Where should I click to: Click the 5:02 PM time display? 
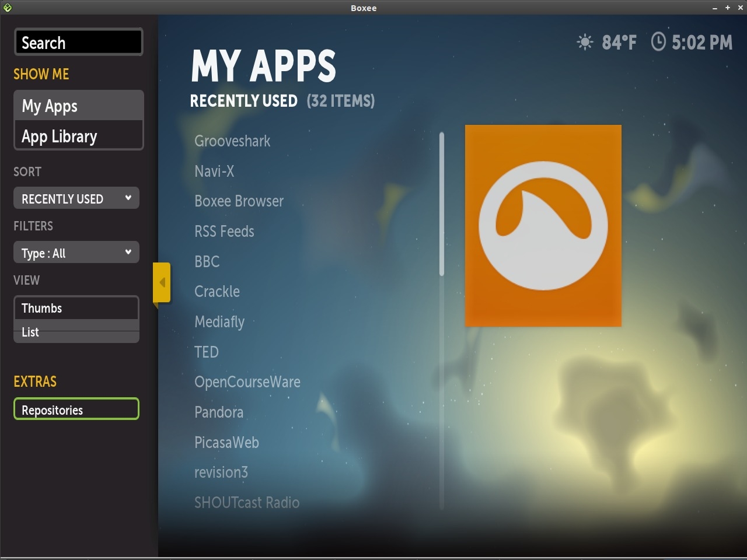[702, 42]
